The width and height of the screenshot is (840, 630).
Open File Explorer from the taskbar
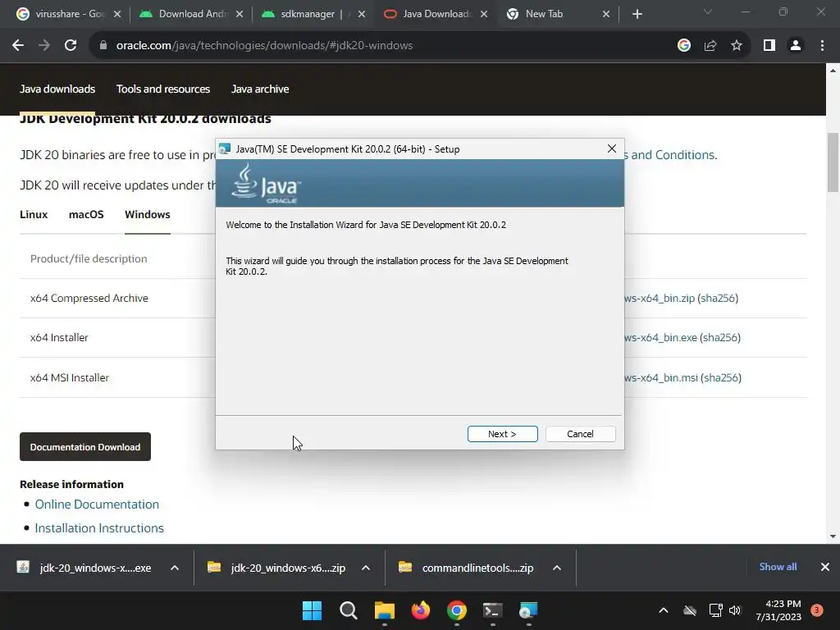(384, 610)
